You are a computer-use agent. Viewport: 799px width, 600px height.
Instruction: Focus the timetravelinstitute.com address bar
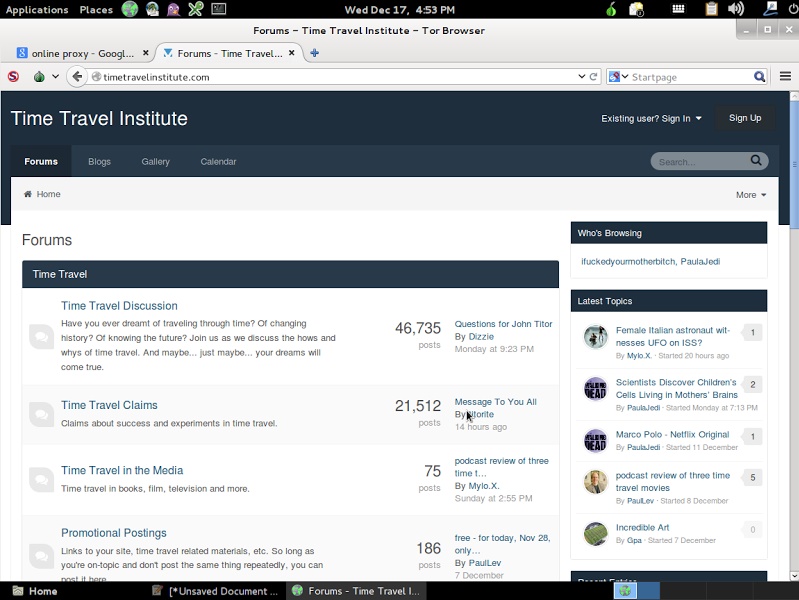click(x=336, y=77)
